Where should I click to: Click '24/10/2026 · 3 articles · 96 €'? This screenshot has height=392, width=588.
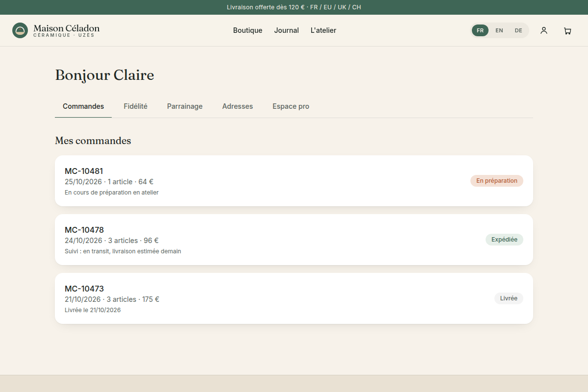coord(112,241)
